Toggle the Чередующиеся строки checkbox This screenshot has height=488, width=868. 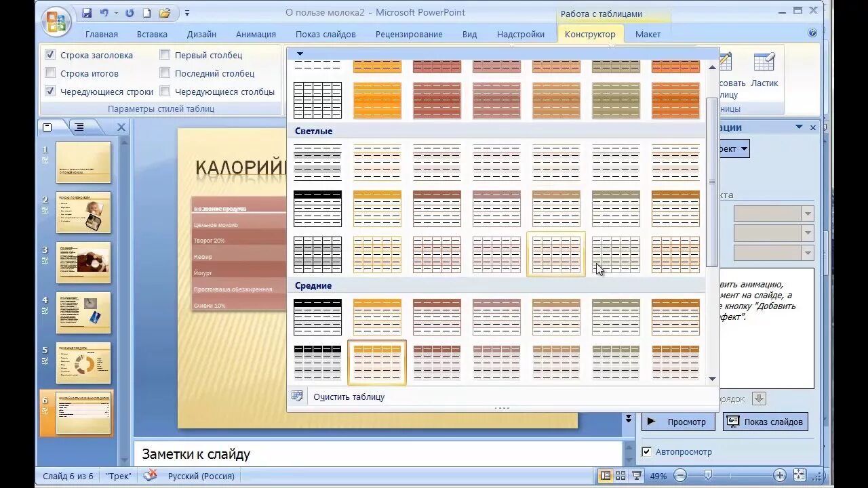pos(50,91)
